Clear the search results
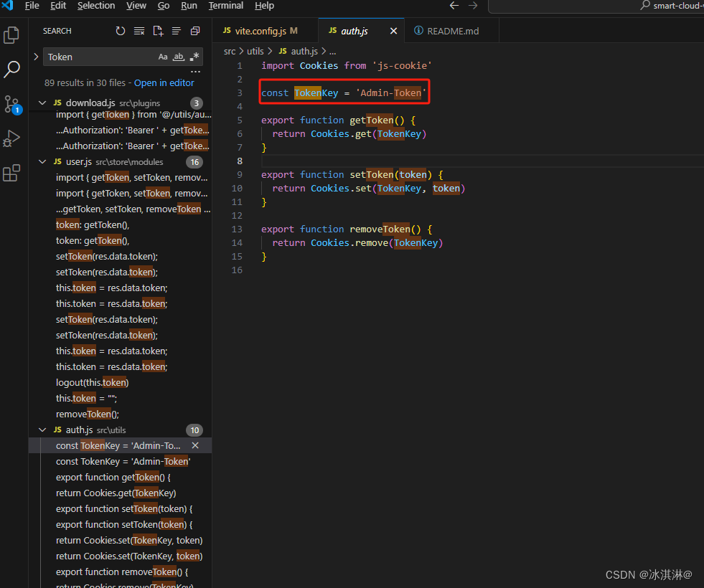 [139, 31]
